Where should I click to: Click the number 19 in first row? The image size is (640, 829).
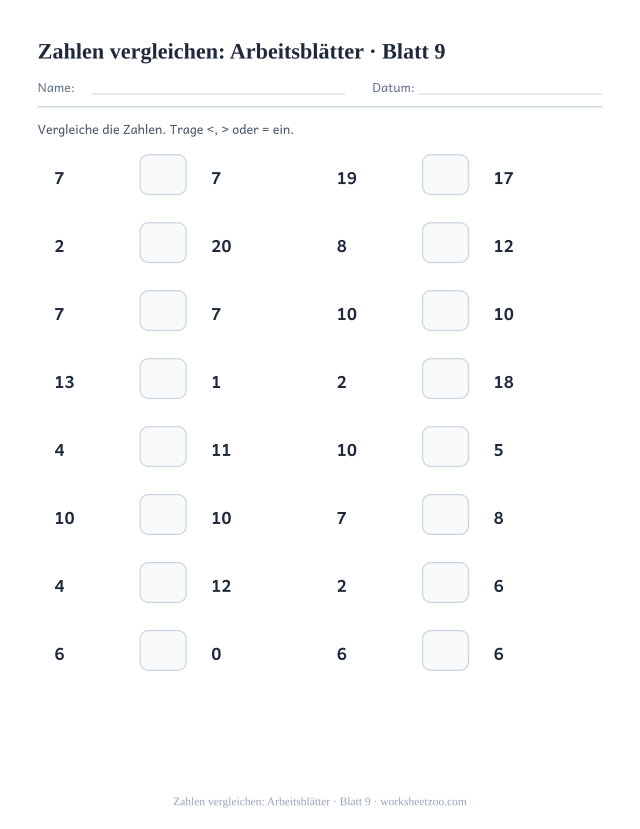(347, 178)
